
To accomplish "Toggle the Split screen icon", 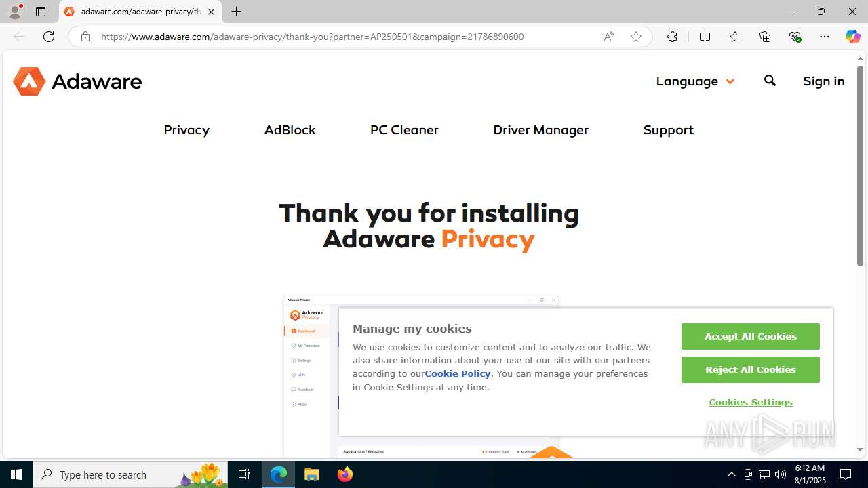I will 705,37.
